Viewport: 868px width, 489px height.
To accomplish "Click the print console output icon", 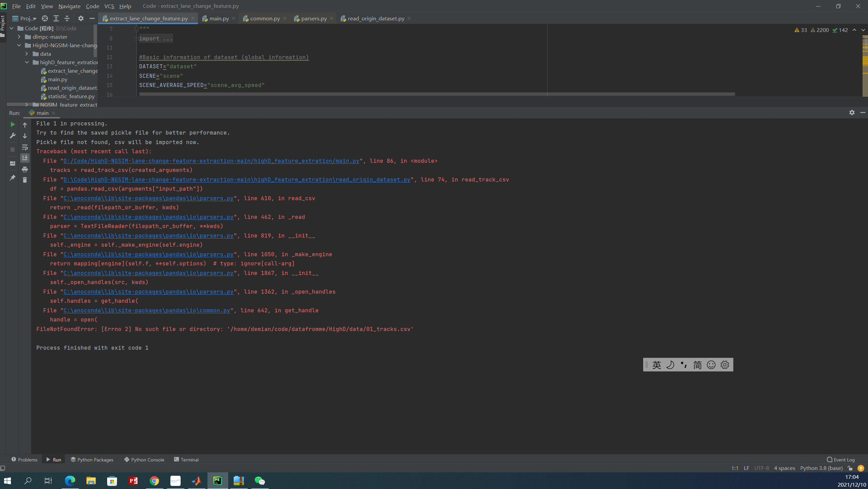I will 25,169.
